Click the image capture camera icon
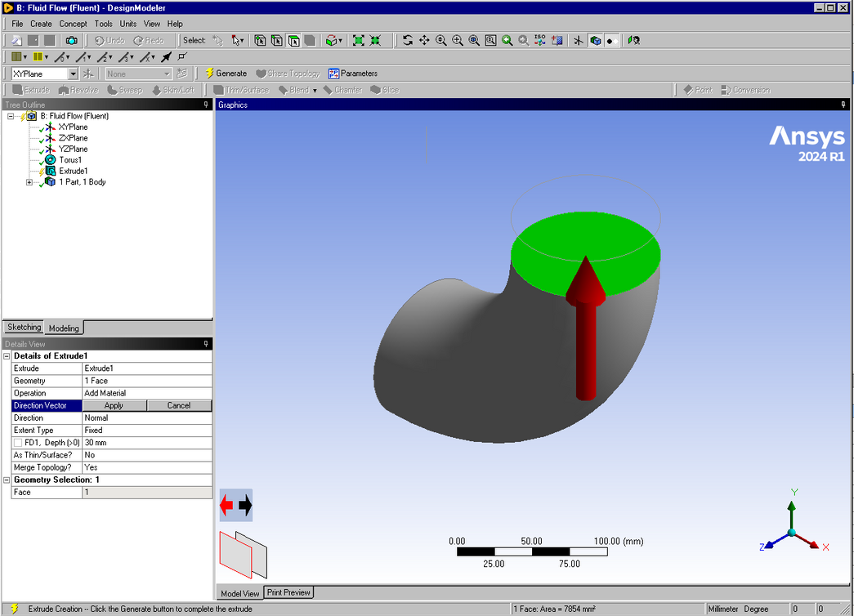 coord(72,40)
